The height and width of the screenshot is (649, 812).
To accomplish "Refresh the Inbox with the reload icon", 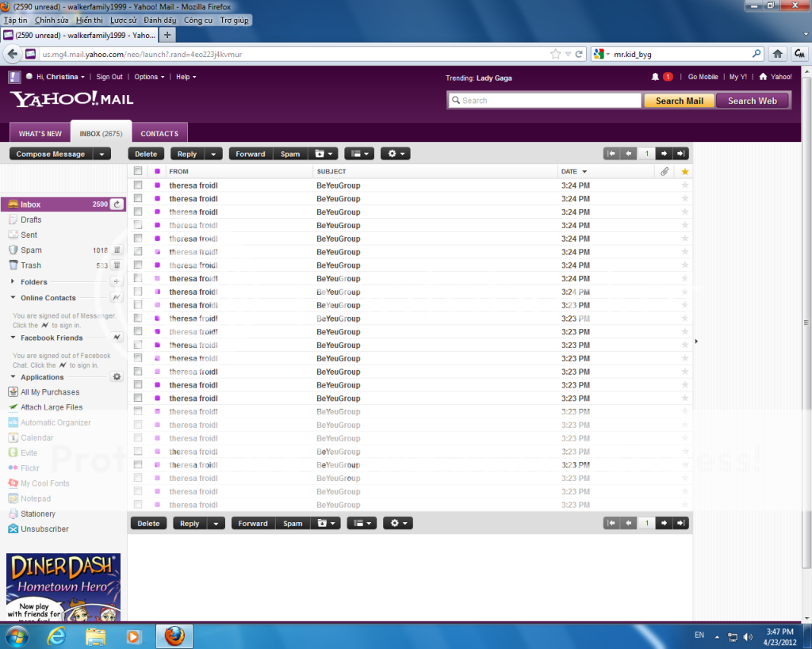I will point(117,204).
